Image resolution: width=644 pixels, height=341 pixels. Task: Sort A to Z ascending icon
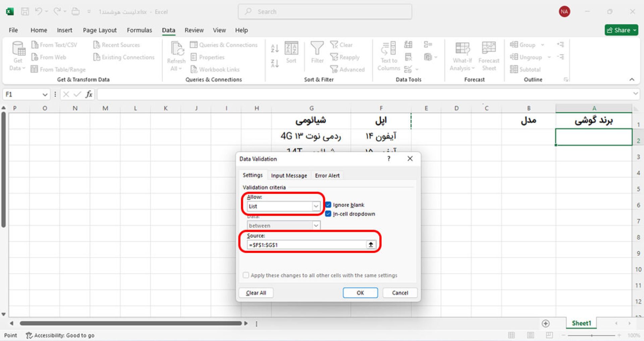275,48
